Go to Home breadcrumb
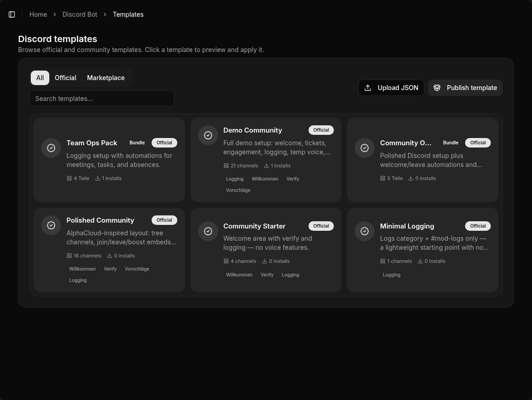 click(x=38, y=14)
